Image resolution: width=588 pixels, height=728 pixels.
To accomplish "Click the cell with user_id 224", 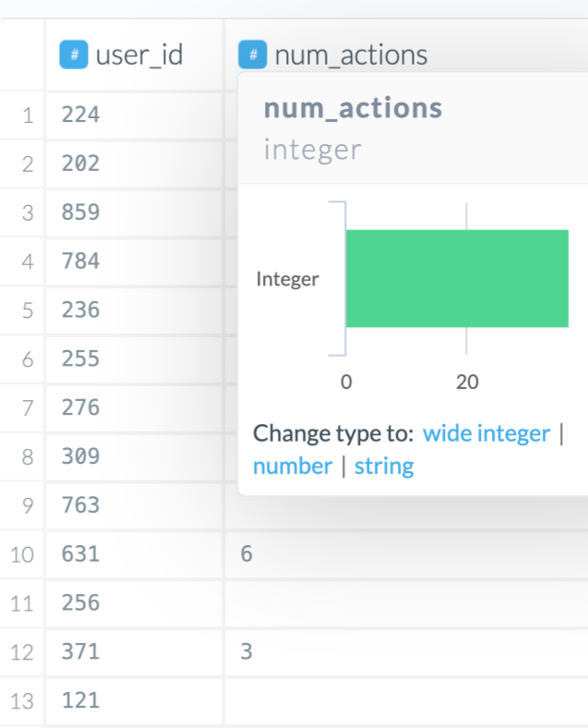I will coord(134,115).
